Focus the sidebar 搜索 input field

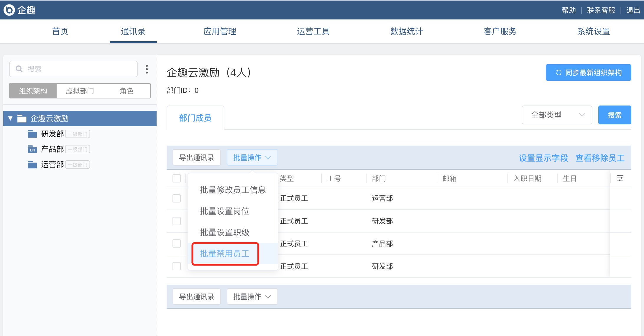[73, 69]
